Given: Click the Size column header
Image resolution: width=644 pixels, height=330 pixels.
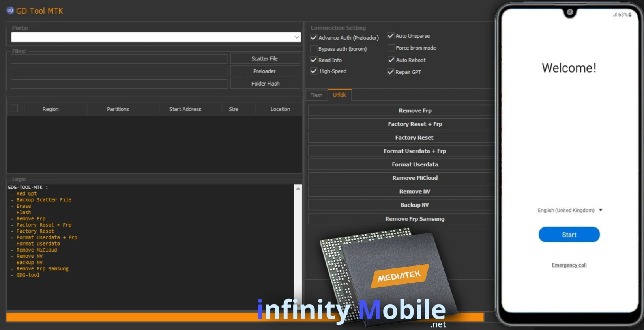Looking at the screenshot, I should pos(234,109).
